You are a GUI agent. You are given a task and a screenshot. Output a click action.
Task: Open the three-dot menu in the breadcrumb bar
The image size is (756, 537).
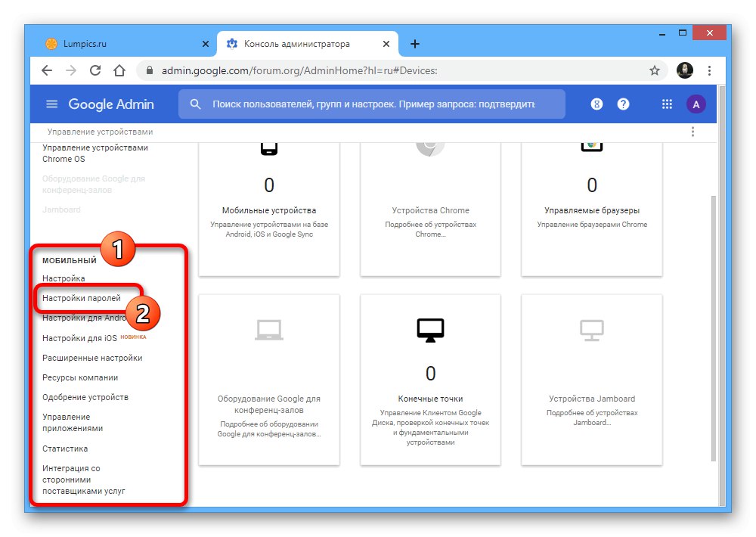point(692,132)
